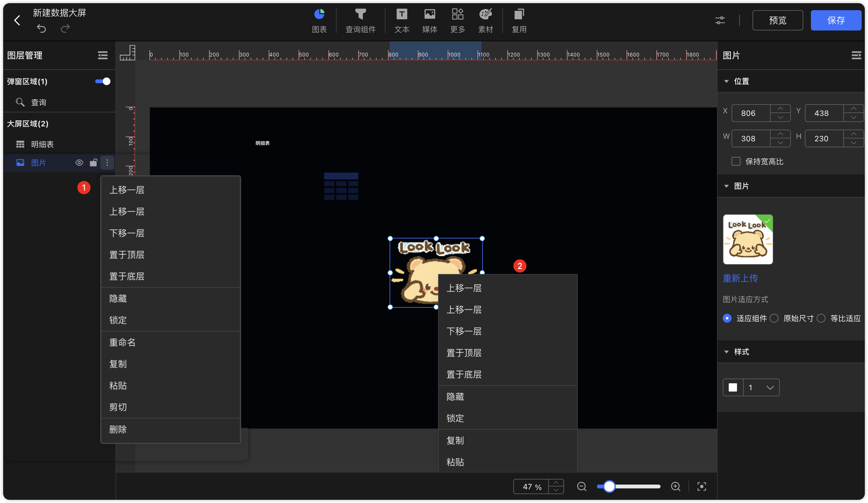Increase the zoom percentage stepper
The height and width of the screenshot is (503, 868).
point(556,483)
